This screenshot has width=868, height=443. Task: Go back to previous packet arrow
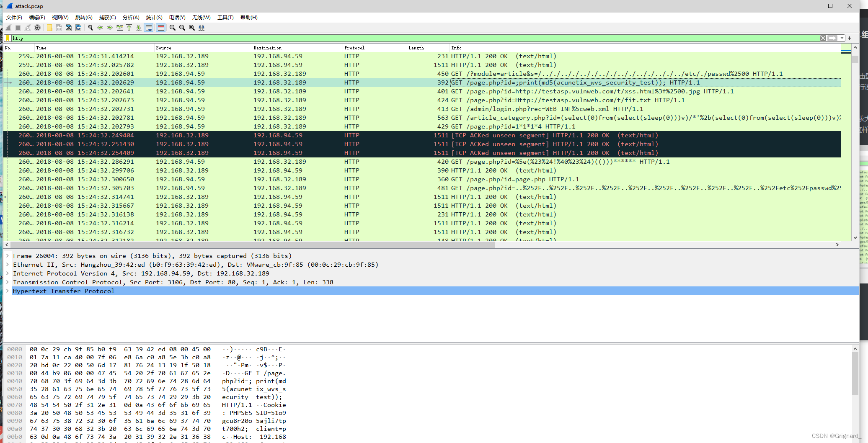coord(100,28)
